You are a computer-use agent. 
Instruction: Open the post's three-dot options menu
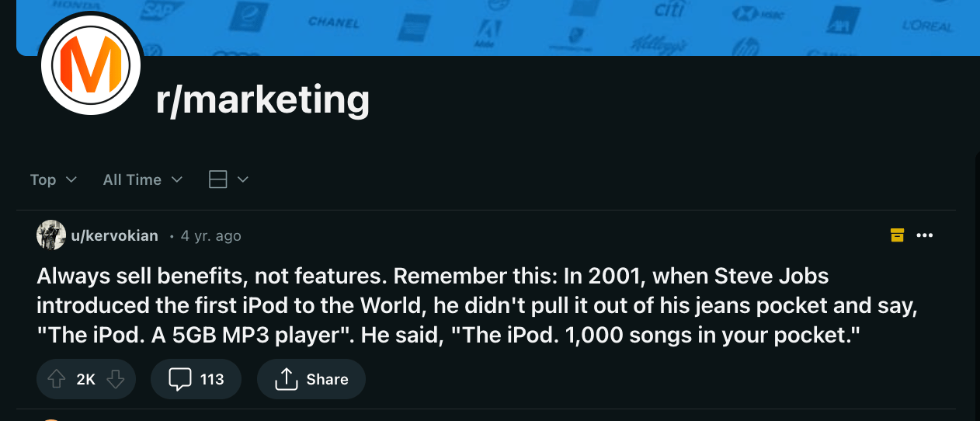click(x=924, y=235)
